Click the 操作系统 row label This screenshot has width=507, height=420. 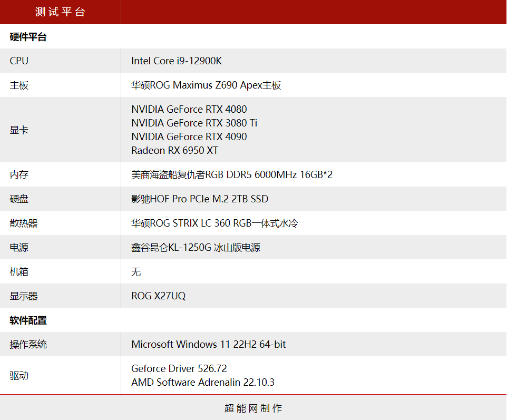point(28,344)
